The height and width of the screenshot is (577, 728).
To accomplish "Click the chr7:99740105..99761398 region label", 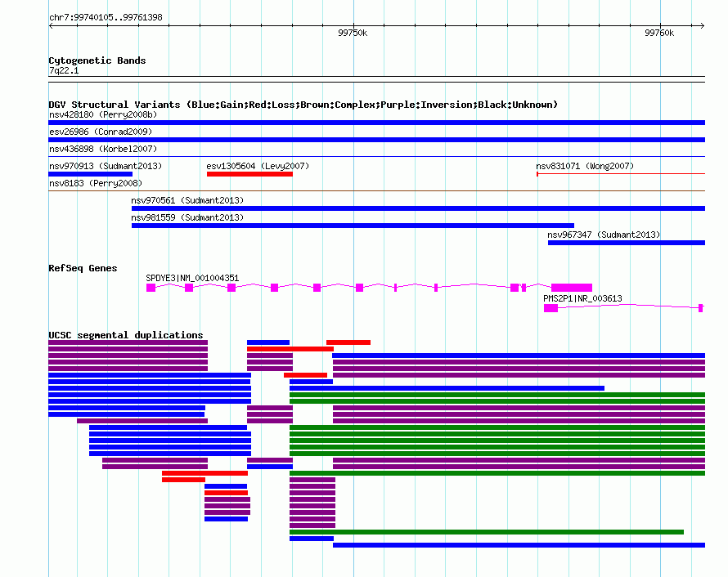I will 106,17.
